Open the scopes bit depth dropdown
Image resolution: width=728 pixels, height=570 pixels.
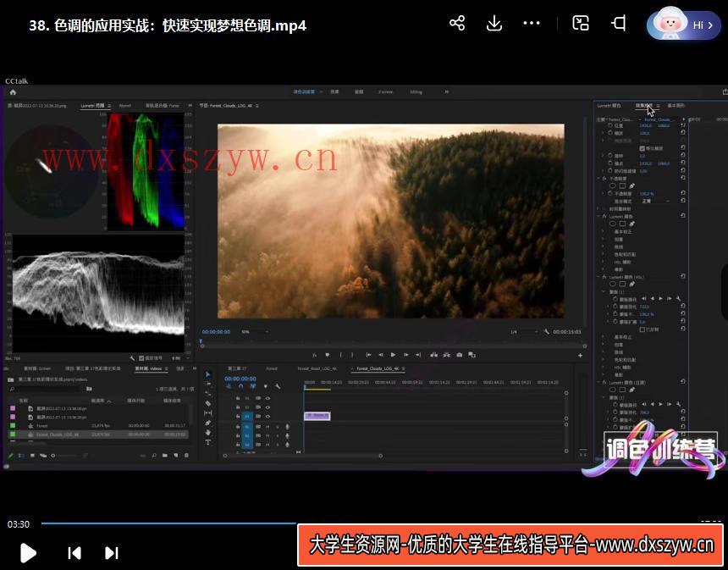tap(180, 358)
